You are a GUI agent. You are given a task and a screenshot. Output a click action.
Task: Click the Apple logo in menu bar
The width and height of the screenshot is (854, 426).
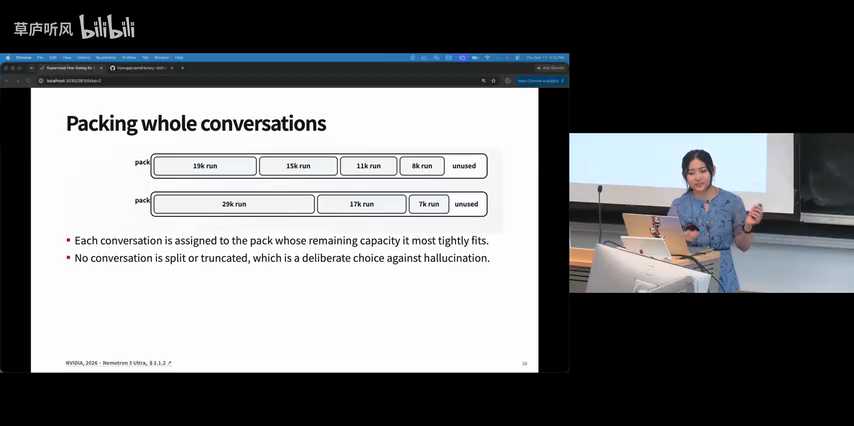[8, 57]
